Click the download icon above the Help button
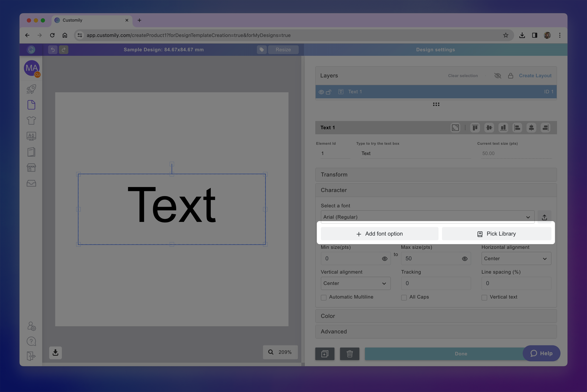The height and width of the screenshot is (392, 587). [x=522, y=35]
